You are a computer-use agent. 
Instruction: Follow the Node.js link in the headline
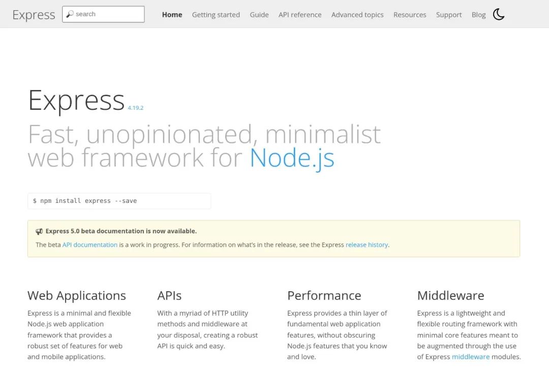(292, 158)
